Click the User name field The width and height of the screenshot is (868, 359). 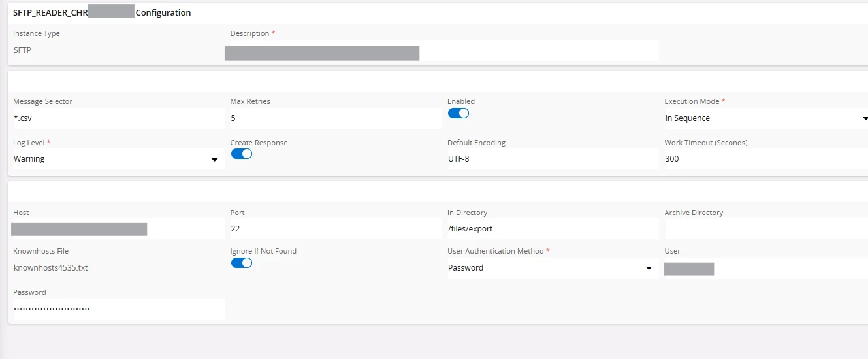click(765, 268)
